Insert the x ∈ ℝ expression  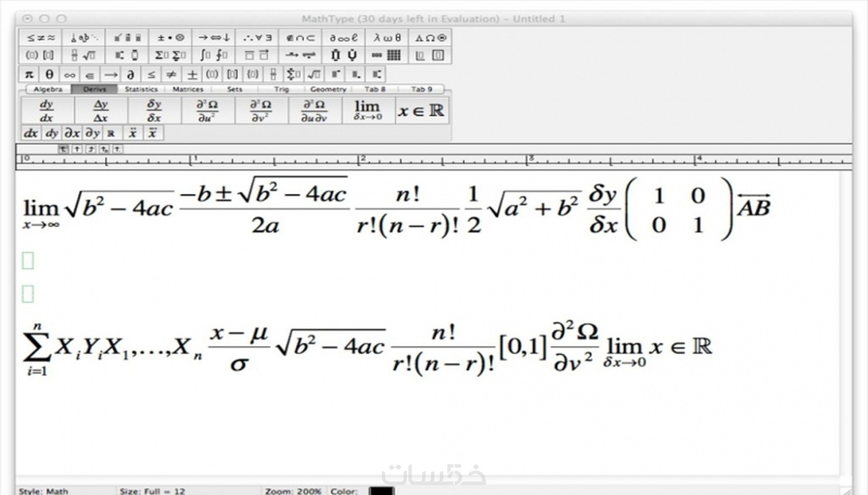pyautogui.click(x=421, y=110)
